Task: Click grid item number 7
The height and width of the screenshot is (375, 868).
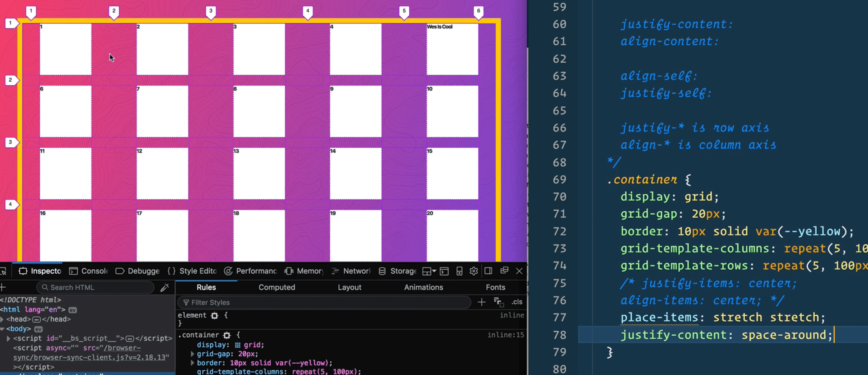Action: coord(162,111)
